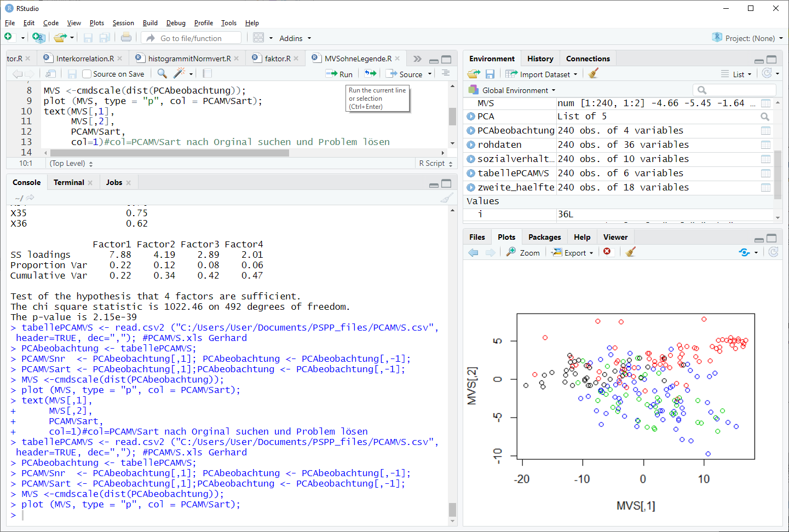Remove current plot with red X icon
The image size is (789, 532).
(607, 252)
